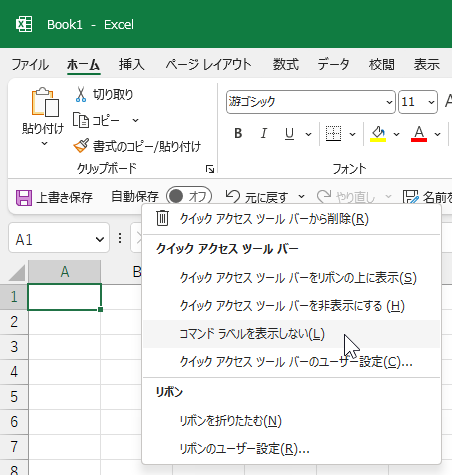Choose リボンのユーザー設定(R)...
452x475 pixels.
(x=292, y=449)
